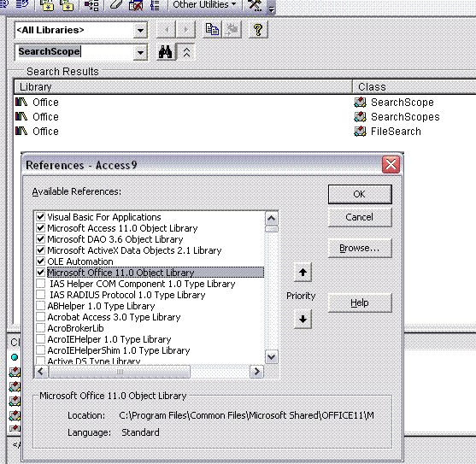The width and height of the screenshot is (476, 464).
Task: Click the Help button in References dialog
Action: pos(360,302)
